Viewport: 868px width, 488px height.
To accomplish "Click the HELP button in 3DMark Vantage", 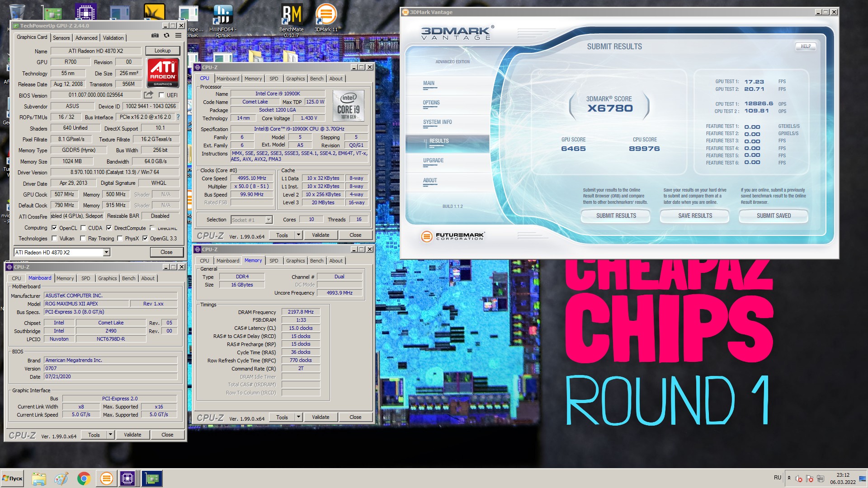I will [x=806, y=46].
